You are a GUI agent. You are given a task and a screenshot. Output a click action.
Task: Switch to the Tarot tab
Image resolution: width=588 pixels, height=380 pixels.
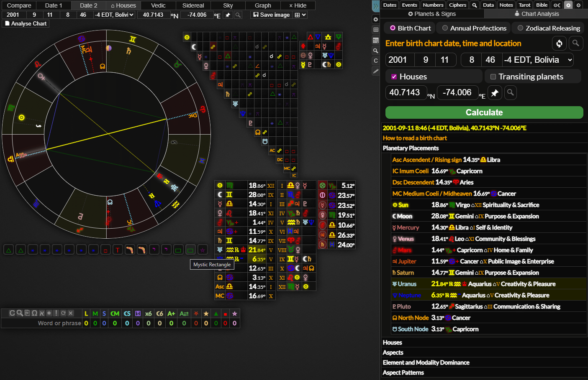tap(524, 5)
